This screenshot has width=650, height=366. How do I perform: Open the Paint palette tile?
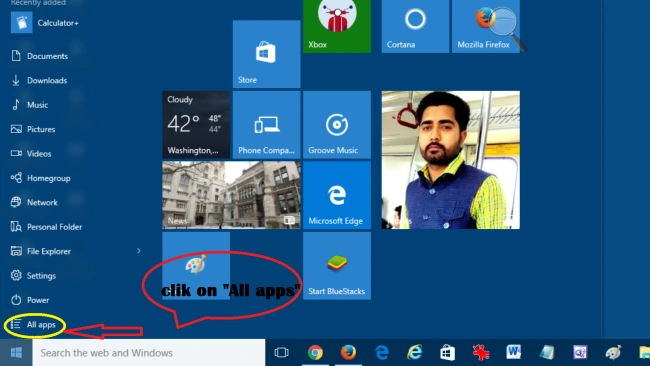click(196, 266)
